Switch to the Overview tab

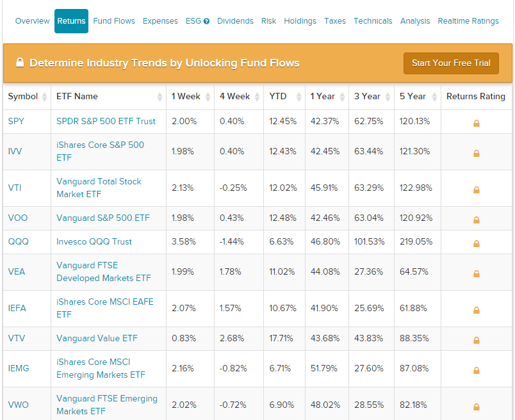tap(32, 21)
